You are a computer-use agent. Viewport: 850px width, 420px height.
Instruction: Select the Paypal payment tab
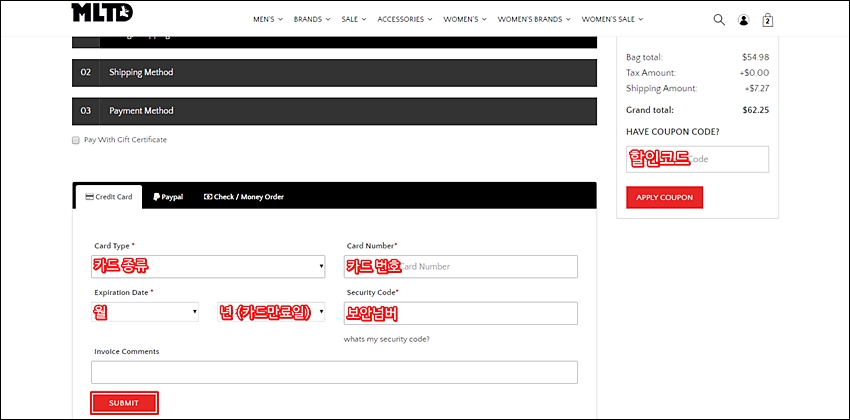click(x=168, y=197)
